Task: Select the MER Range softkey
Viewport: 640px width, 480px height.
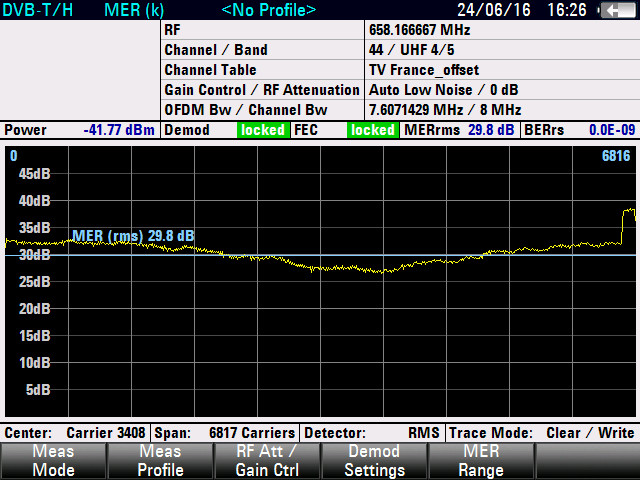Action: (481, 461)
